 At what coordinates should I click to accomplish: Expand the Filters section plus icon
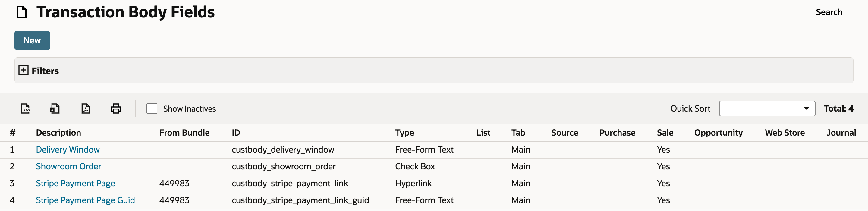click(x=23, y=70)
